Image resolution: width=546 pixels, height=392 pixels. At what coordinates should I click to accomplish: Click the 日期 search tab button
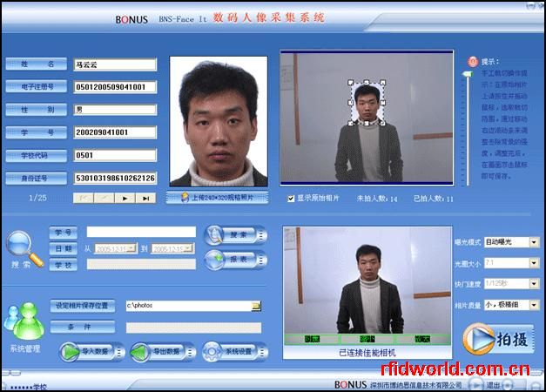coord(63,248)
